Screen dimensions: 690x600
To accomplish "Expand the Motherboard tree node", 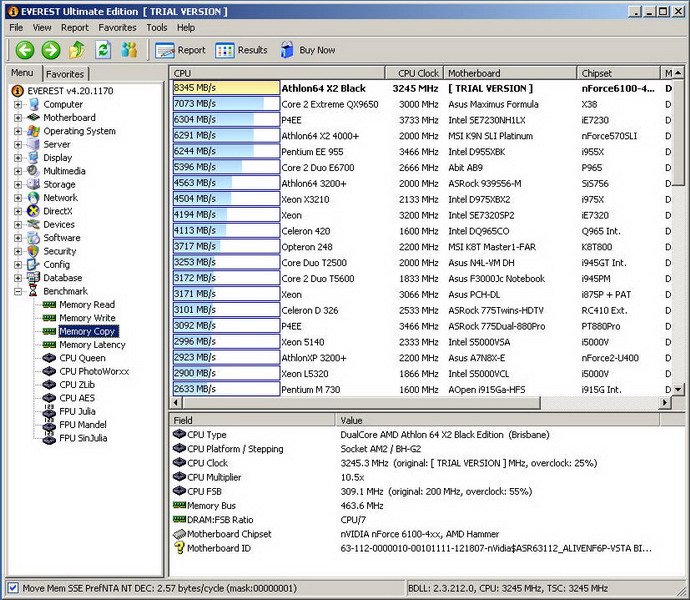I will pos(18,118).
